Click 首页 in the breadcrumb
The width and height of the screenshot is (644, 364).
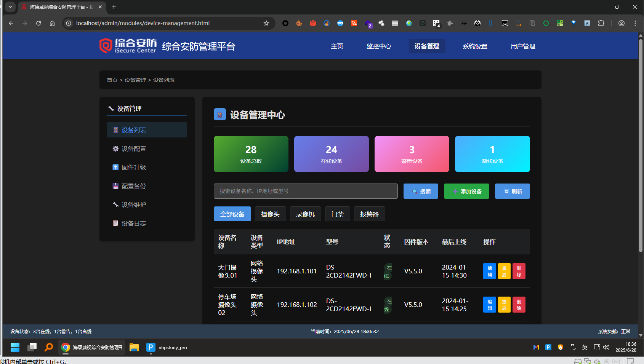pos(112,80)
